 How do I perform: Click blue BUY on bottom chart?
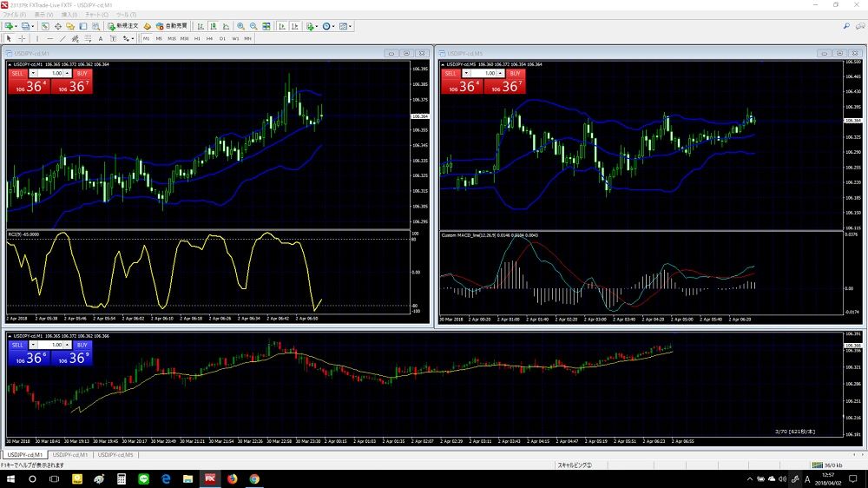(82, 345)
